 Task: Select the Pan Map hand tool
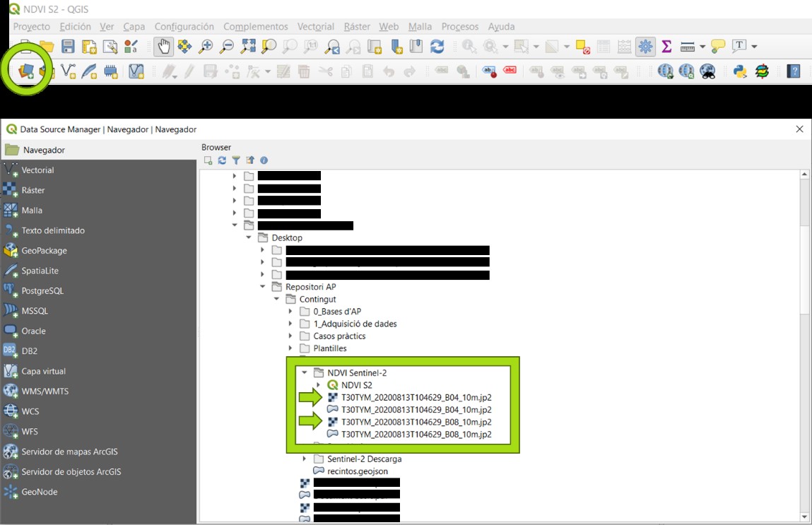pos(164,47)
